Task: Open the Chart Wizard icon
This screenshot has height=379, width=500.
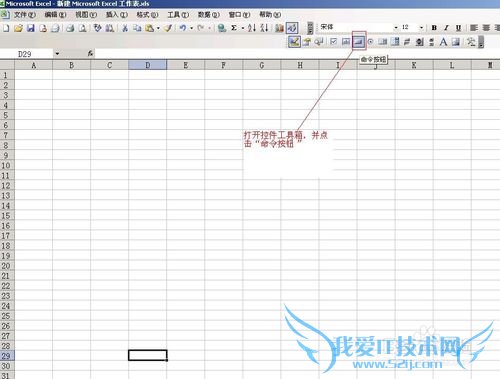Action: (x=279, y=28)
